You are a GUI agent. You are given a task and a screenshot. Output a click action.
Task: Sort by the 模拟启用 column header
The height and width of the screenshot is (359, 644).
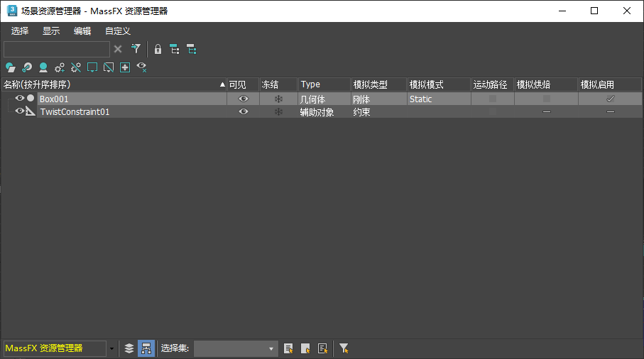[x=611, y=84]
